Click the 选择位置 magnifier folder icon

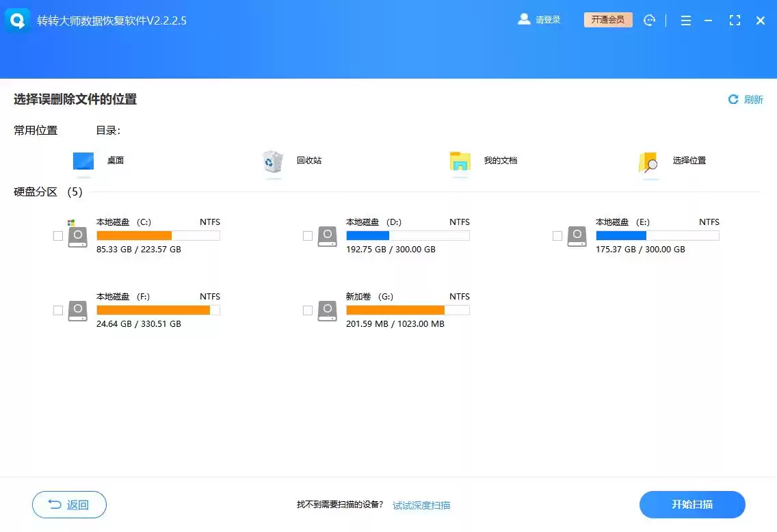[648, 162]
